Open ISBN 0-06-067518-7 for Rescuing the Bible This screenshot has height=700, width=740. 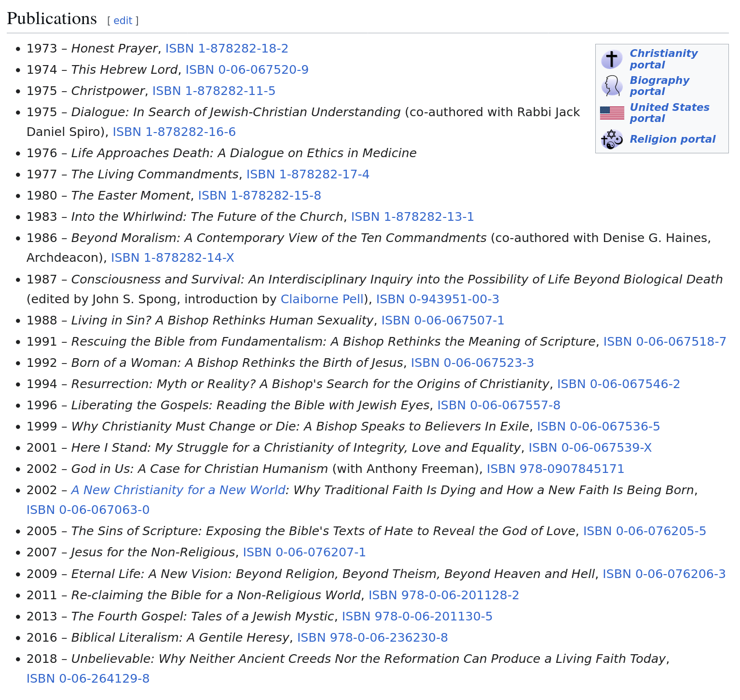tap(665, 342)
